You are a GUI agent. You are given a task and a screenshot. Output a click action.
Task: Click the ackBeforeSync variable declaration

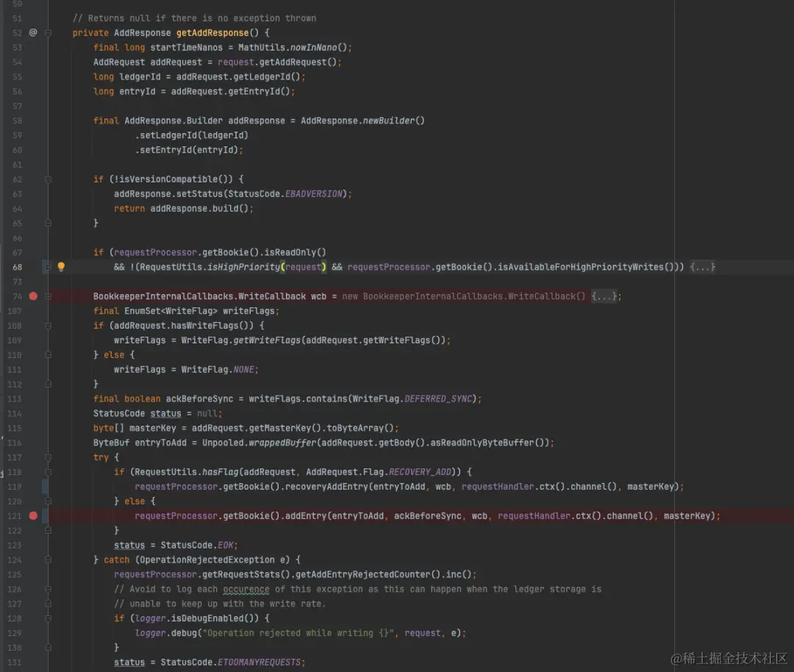199,399
